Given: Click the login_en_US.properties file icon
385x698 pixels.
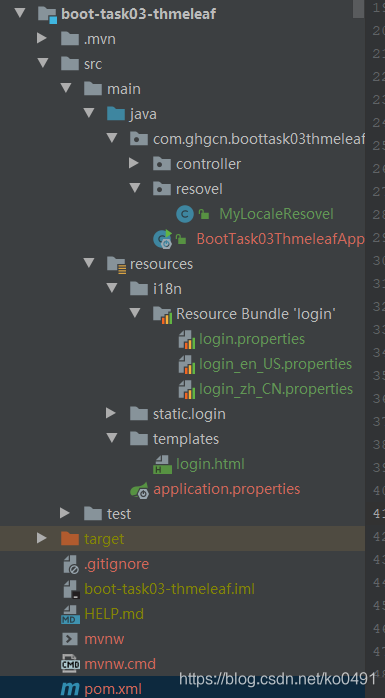Looking at the screenshot, I should click(187, 364).
